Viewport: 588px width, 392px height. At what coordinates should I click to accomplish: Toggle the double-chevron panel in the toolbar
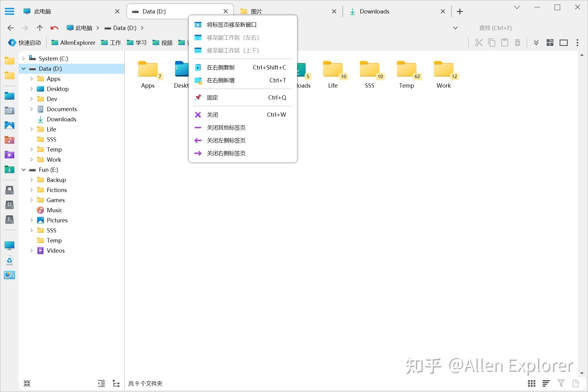536,43
